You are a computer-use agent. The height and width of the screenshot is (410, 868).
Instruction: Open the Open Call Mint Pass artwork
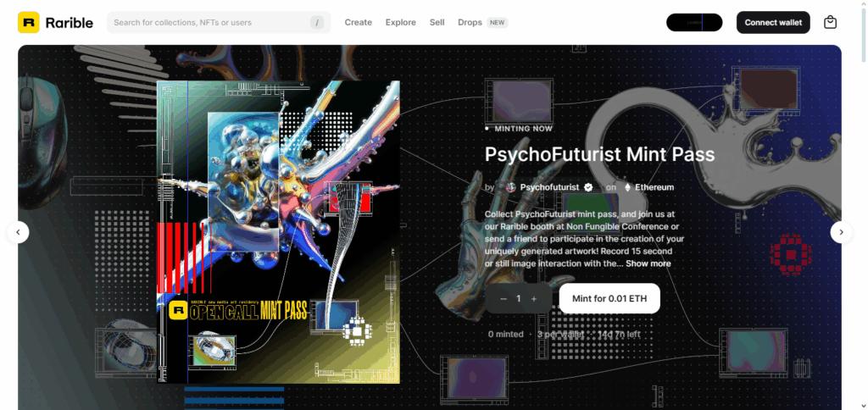[x=278, y=232]
